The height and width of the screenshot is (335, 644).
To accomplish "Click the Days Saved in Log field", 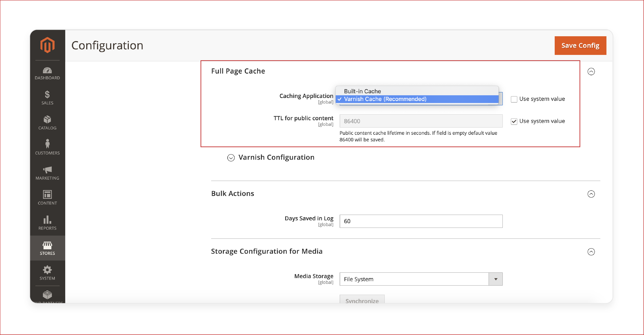I will pos(421,221).
